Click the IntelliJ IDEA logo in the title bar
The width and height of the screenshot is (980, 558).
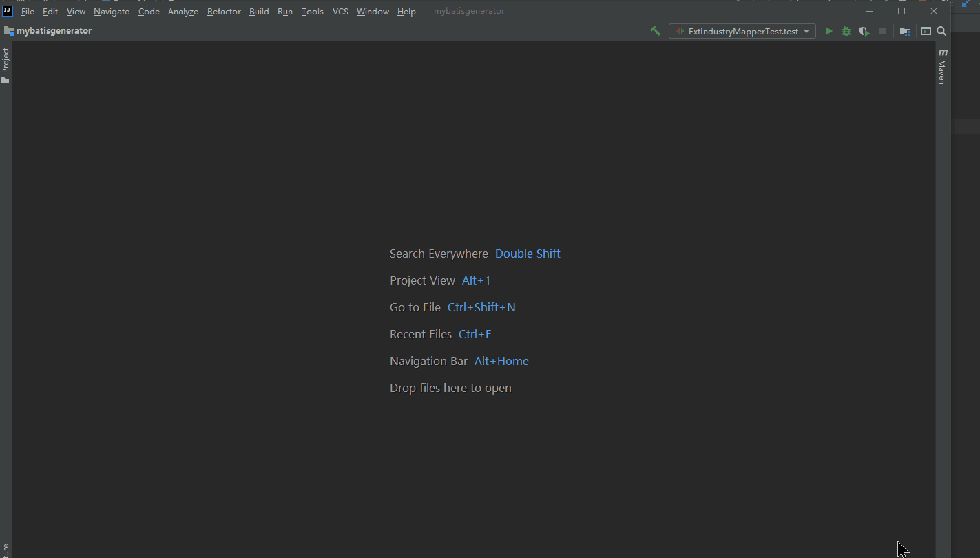click(x=7, y=10)
